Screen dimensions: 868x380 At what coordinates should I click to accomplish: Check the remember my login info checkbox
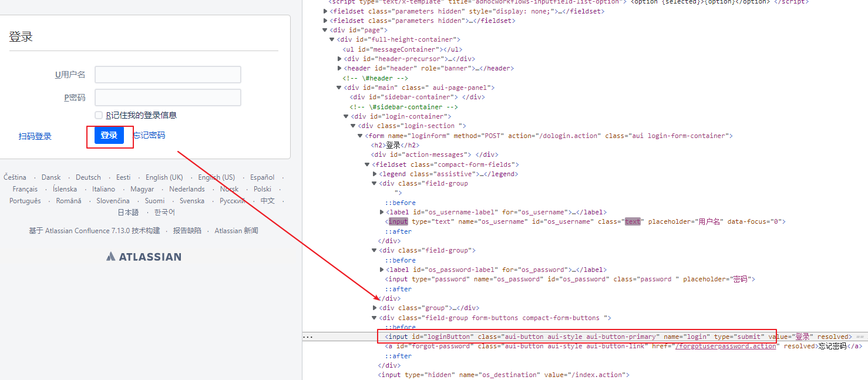pos(99,115)
